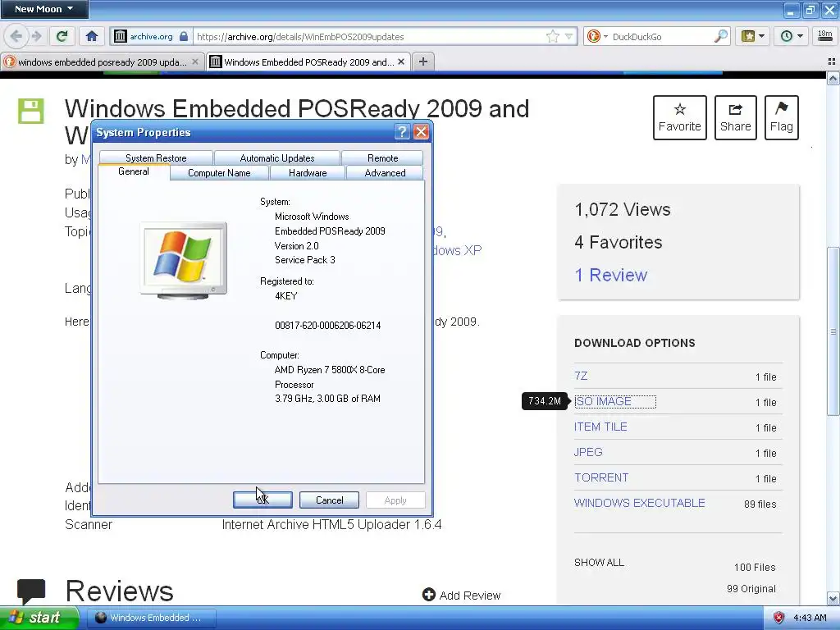
Task: Click OK in System Properties
Action: 262,500
